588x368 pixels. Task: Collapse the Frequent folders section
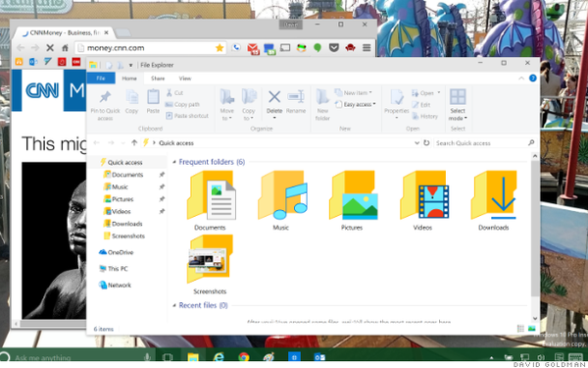pos(174,162)
